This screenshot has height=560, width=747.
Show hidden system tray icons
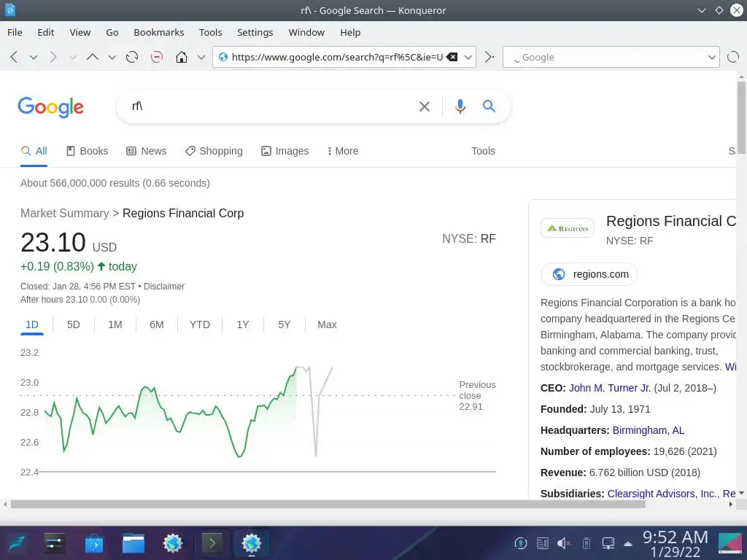click(628, 544)
